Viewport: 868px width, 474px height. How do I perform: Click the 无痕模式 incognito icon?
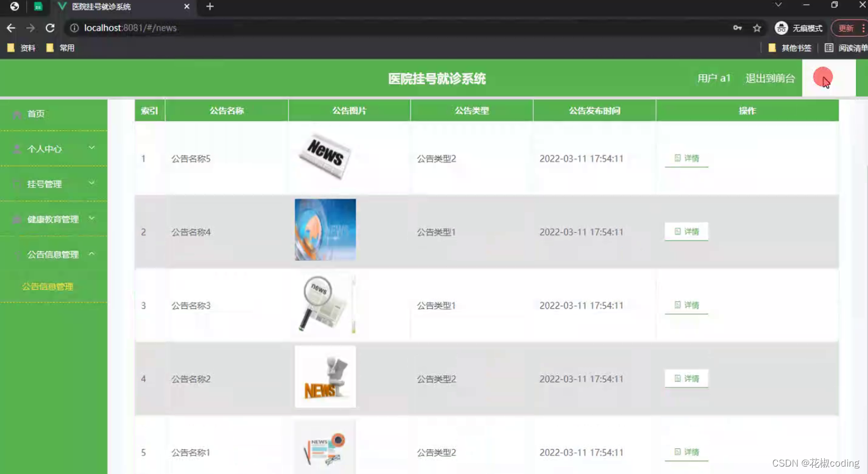pos(781,27)
